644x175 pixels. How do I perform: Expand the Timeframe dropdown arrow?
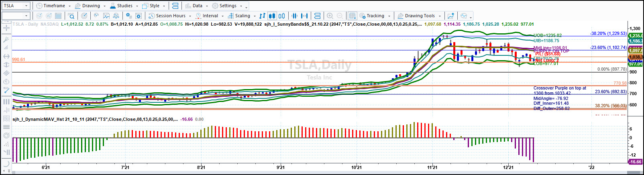coord(69,6)
